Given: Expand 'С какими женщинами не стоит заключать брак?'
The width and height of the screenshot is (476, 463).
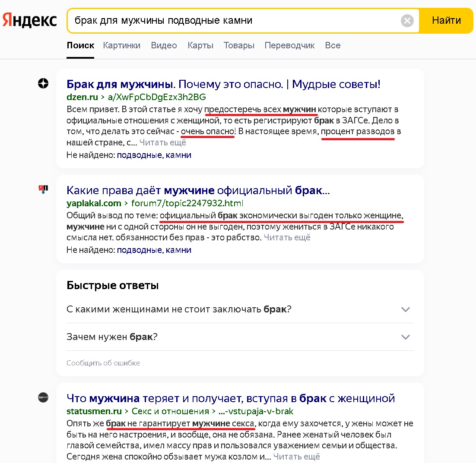Looking at the screenshot, I should 240,309.
